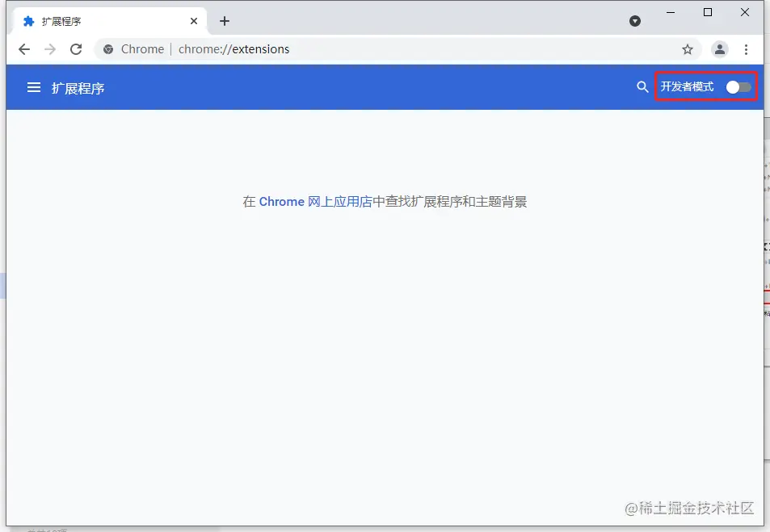Image resolution: width=770 pixels, height=532 pixels.
Task: Go back with the back arrow
Action: tap(24, 49)
